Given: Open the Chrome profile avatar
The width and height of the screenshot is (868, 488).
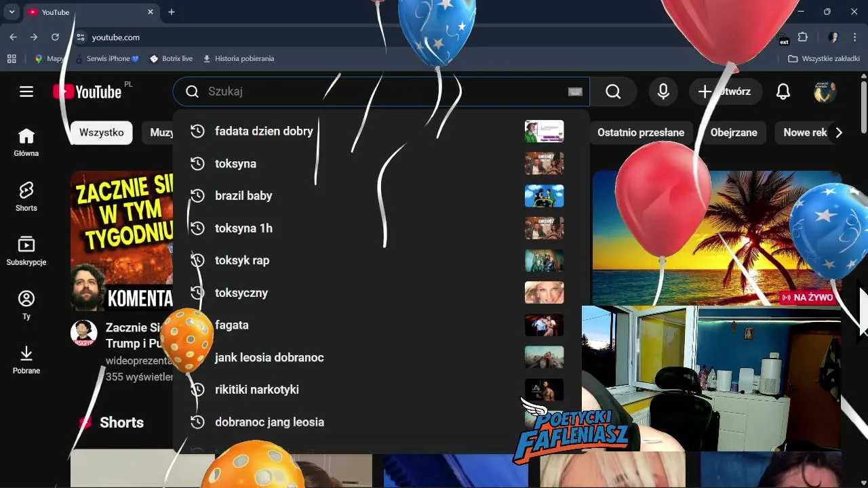Looking at the screenshot, I should click(x=833, y=37).
